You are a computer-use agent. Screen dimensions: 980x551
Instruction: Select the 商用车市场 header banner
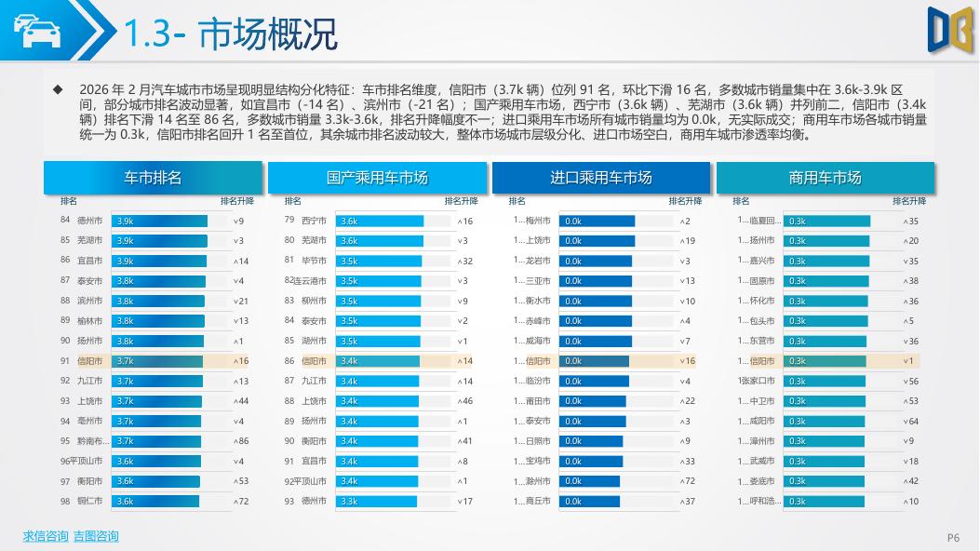tap(826, 177)
